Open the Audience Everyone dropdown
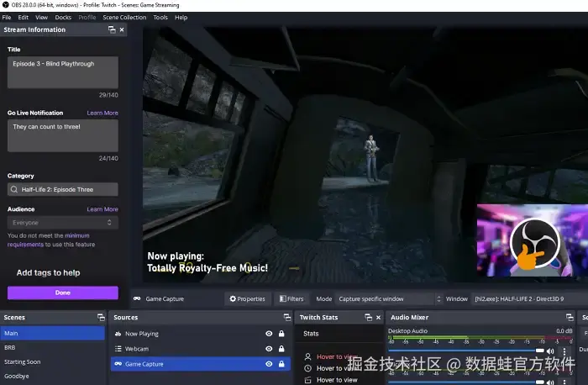This screenshot has width=588, height=385. coord(63,223)
